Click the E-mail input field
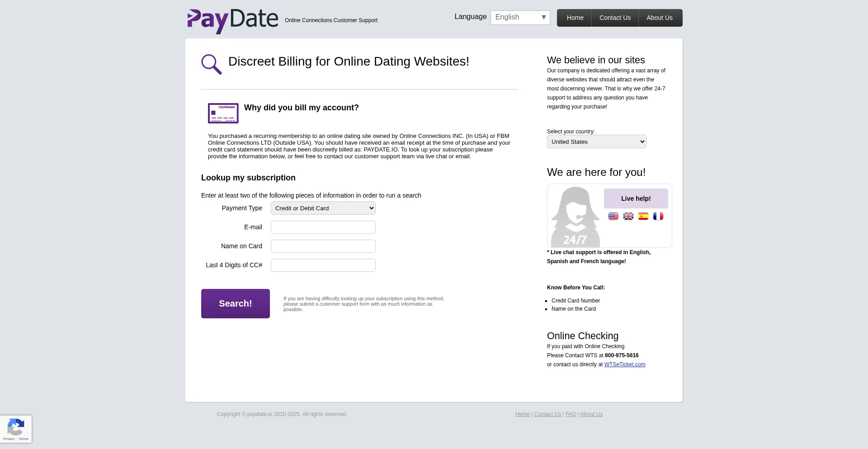868x449 pixels. tap(323, 227)
